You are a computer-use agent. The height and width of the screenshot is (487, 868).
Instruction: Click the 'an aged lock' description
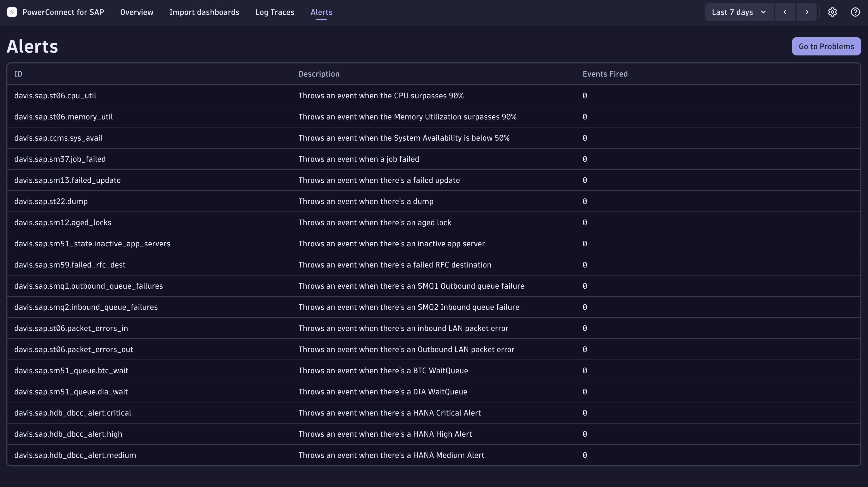coord(375,222)
